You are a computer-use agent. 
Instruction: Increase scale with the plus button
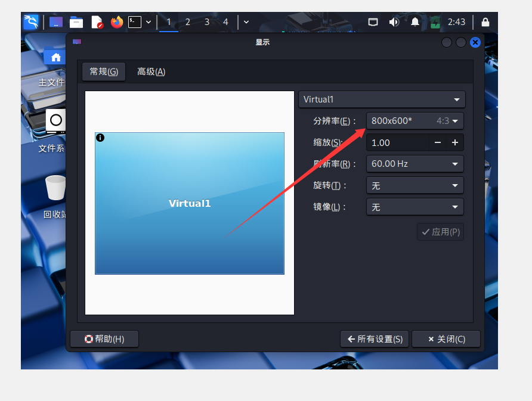pos(454,142)
